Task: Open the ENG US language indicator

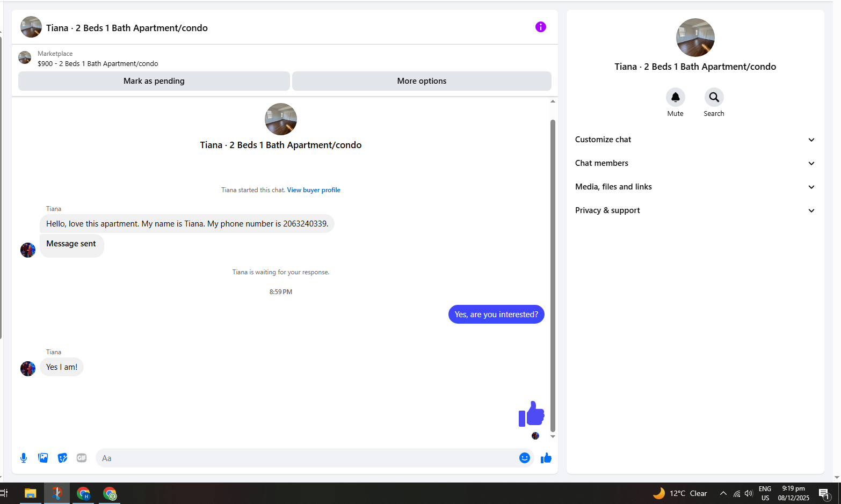Action: click(x=765, y=493)
